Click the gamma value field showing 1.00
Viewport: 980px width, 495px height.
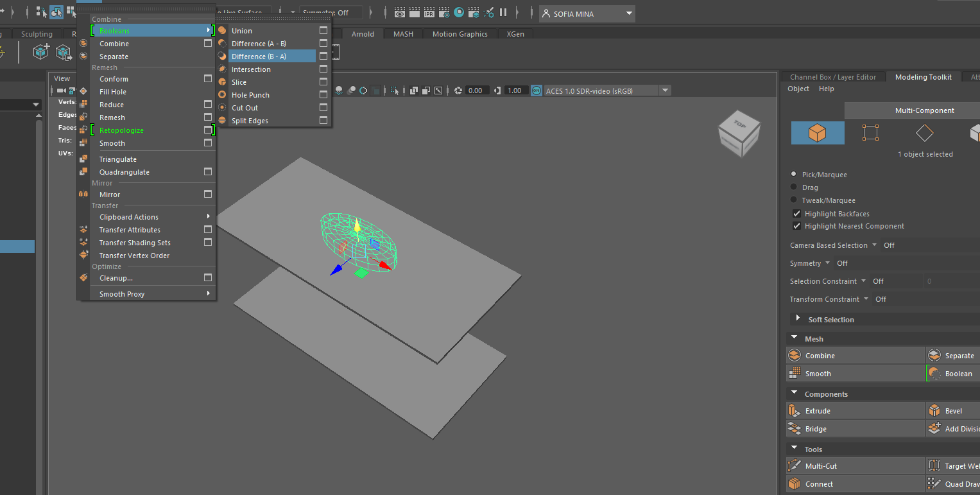pos(516,91)
